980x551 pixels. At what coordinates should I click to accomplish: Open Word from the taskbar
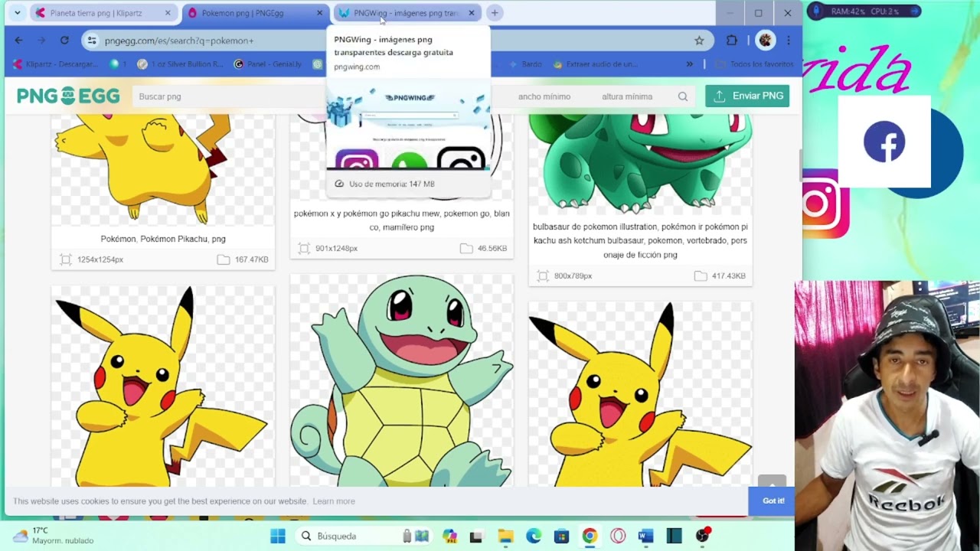(645, 536)
